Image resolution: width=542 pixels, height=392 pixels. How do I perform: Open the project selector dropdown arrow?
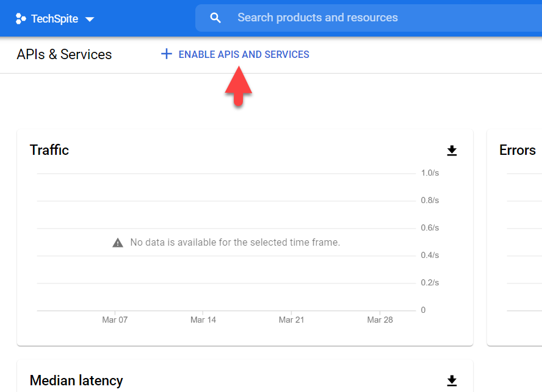(90, 19)
